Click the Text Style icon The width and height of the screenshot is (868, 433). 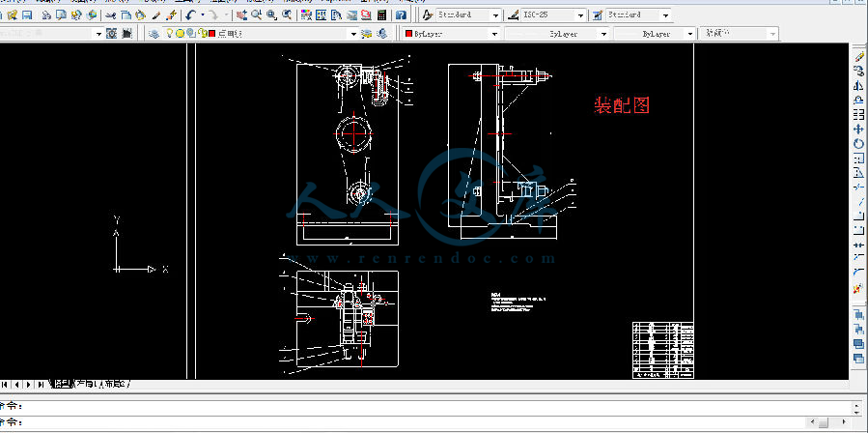[428, 14]
